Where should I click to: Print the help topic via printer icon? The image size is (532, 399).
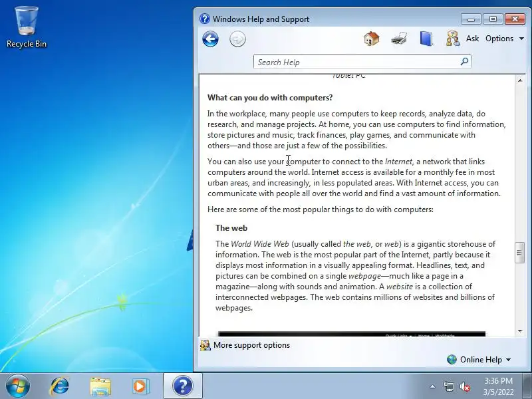pos(399,39)
